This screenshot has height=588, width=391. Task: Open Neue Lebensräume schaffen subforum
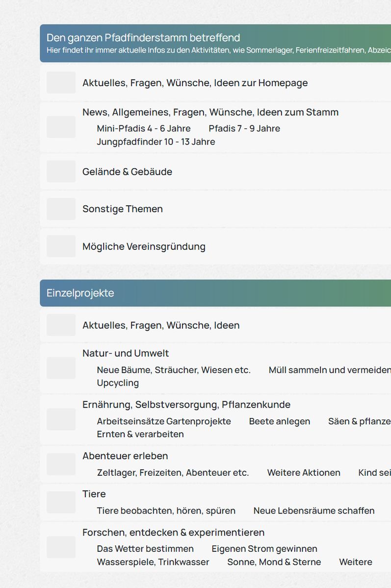coord(314,511)
